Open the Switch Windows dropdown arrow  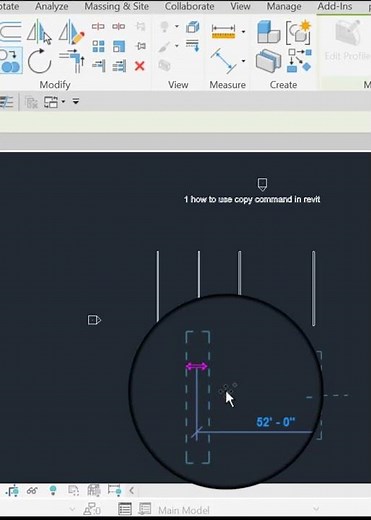(63, 101)
